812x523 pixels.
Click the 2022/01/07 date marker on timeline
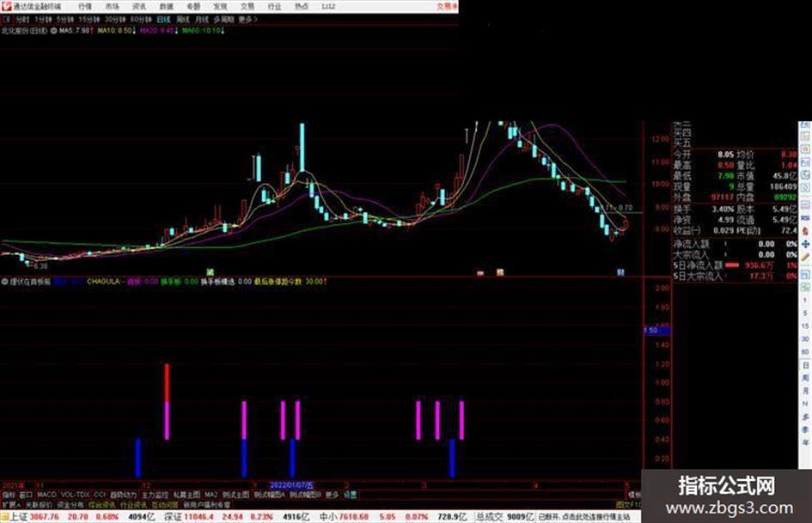[x=292, y=486]
